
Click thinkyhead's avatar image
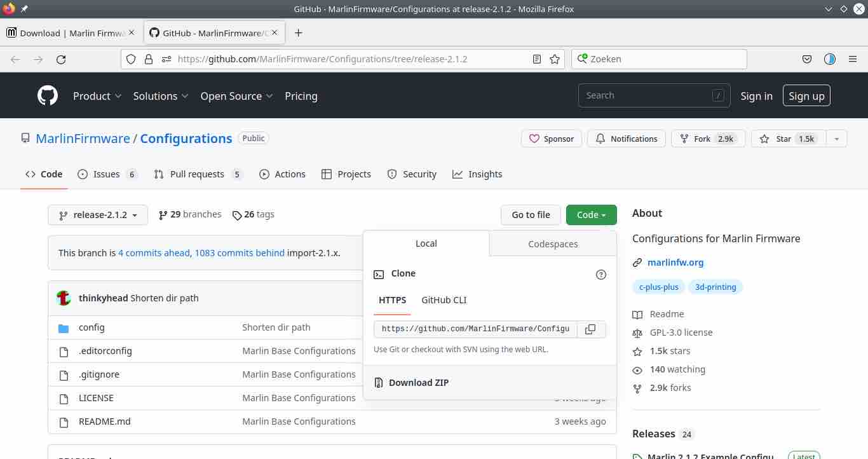[x=64, y=298]
